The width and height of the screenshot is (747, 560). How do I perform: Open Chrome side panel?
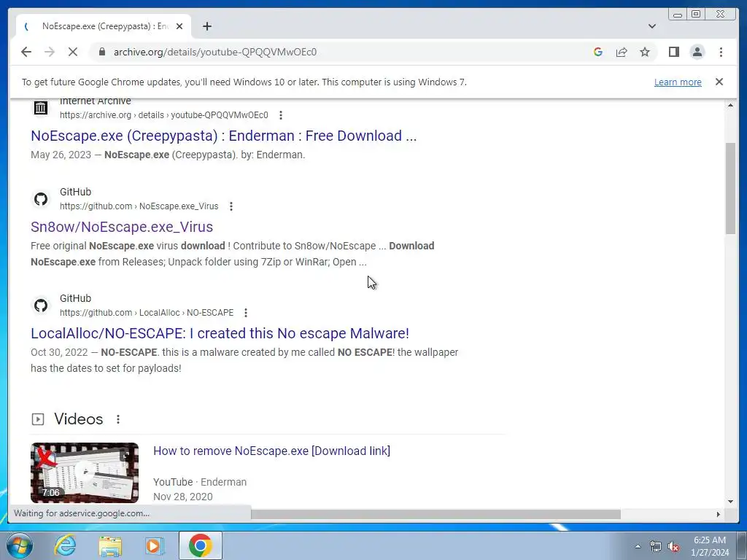[673, 52]
